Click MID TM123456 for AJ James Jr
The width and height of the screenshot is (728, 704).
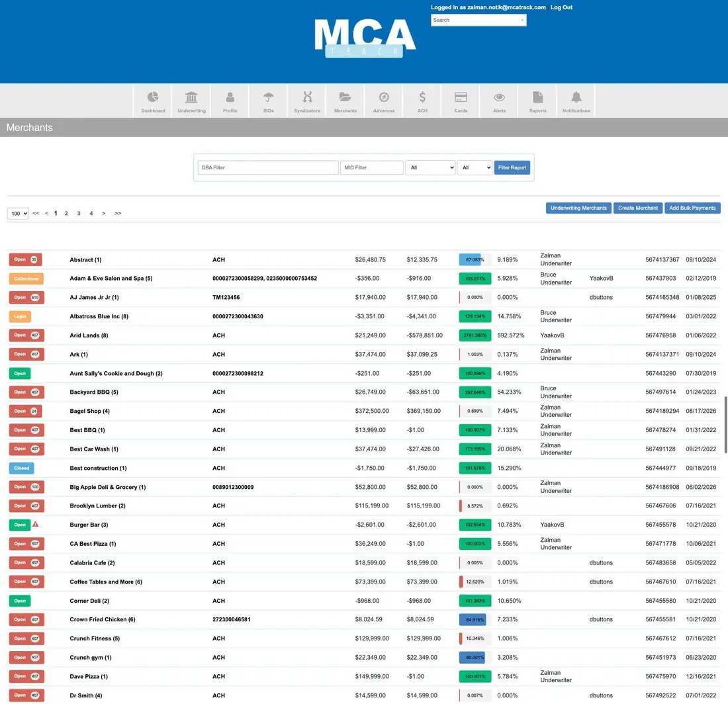click(226, 298)
